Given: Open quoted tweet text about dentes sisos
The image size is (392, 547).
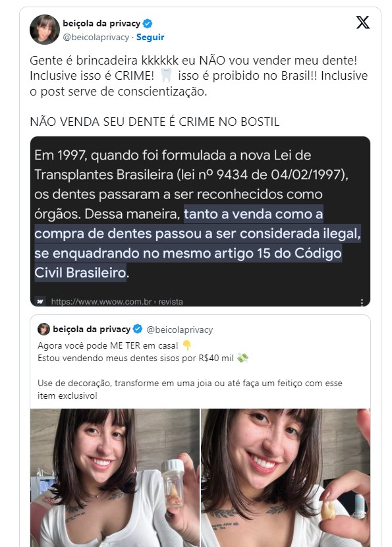Looking at the screenshot, I should (190, 370).
